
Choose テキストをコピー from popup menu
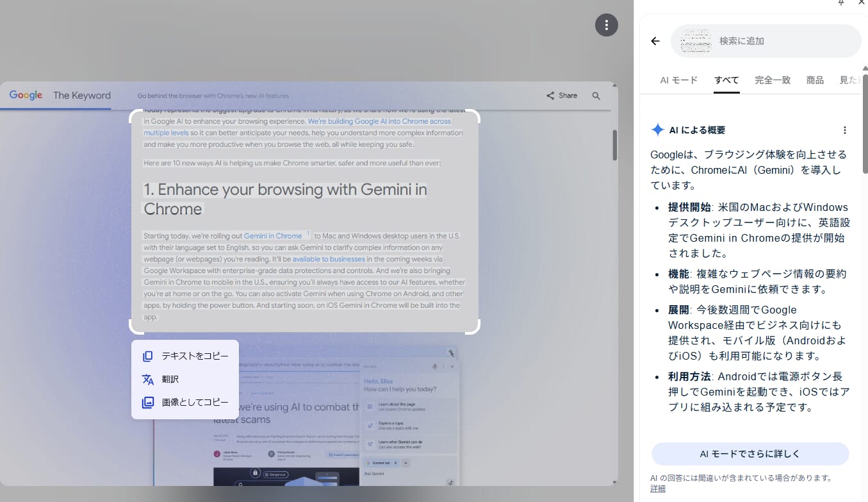[185, 356]
